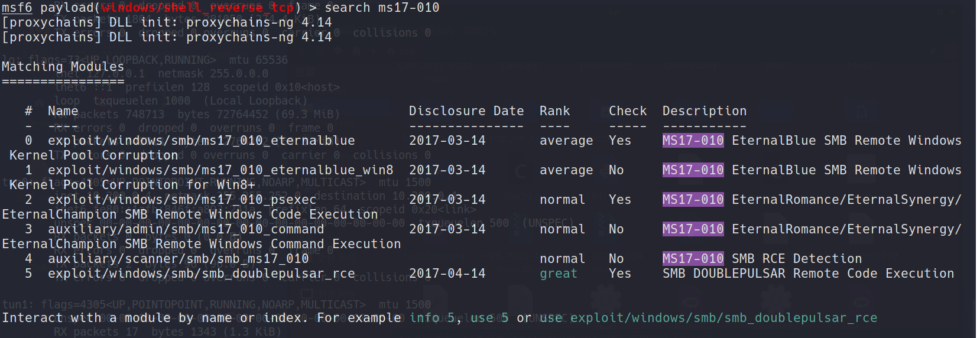Select the 'Matching Modules' heading
Screen dimensions: 980x338
63,67
